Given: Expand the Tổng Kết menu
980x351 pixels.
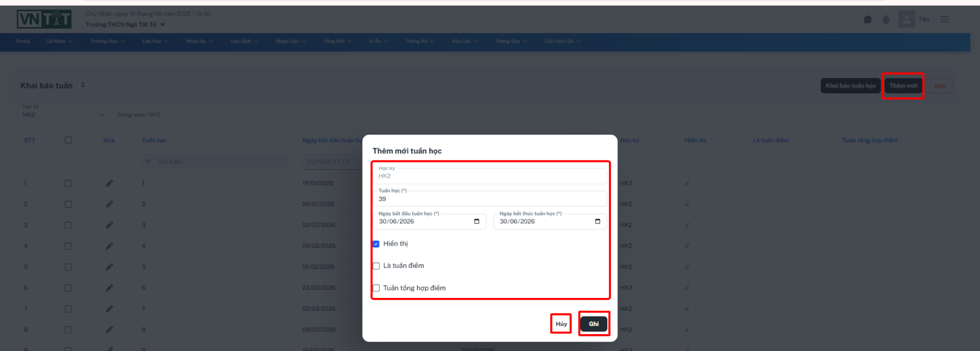Looking at the screenshot, I should coord(337,41).
